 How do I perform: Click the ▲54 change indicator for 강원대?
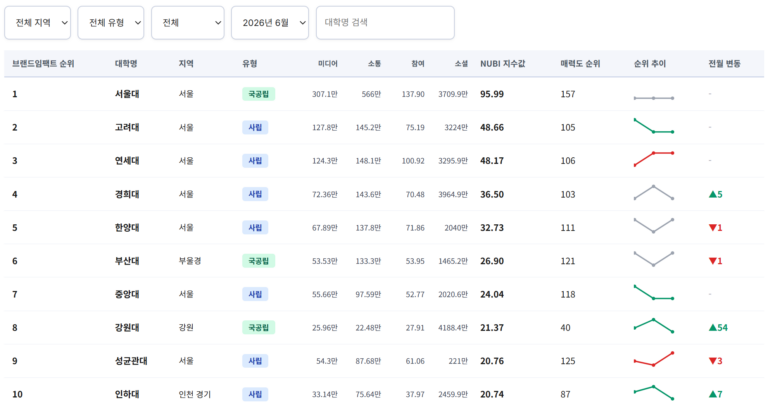[x=718, y=328]
